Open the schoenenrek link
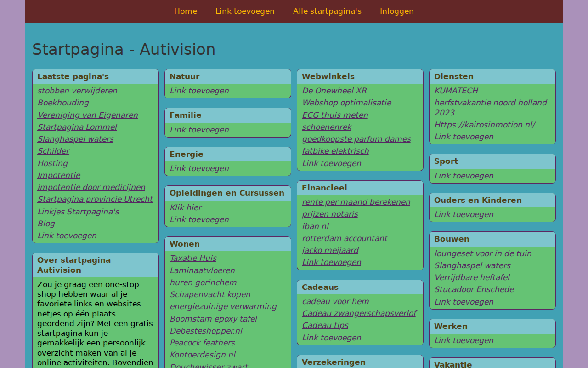This screenshot has width=588, height=368. click(x=327, y=127)
